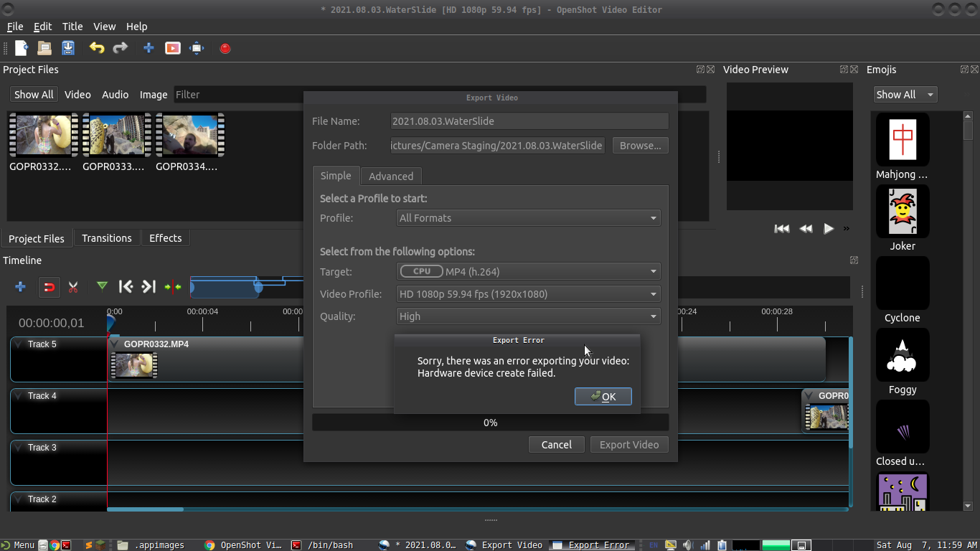The height and width of the screenshot is (551, 980).
Task: Click the project files Filter field
Action: click(440, 95)
